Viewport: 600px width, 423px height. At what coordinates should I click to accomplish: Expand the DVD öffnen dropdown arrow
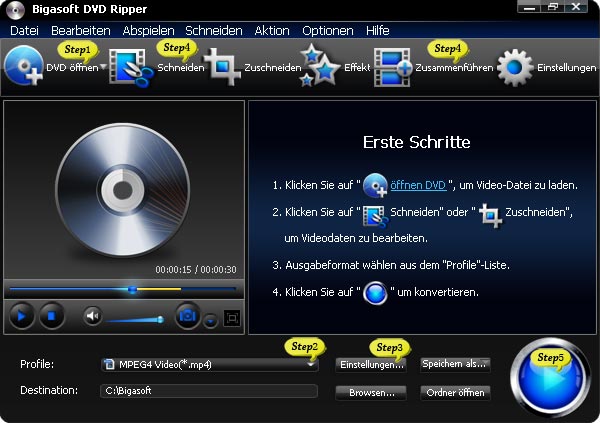click(x=103, y=67)
